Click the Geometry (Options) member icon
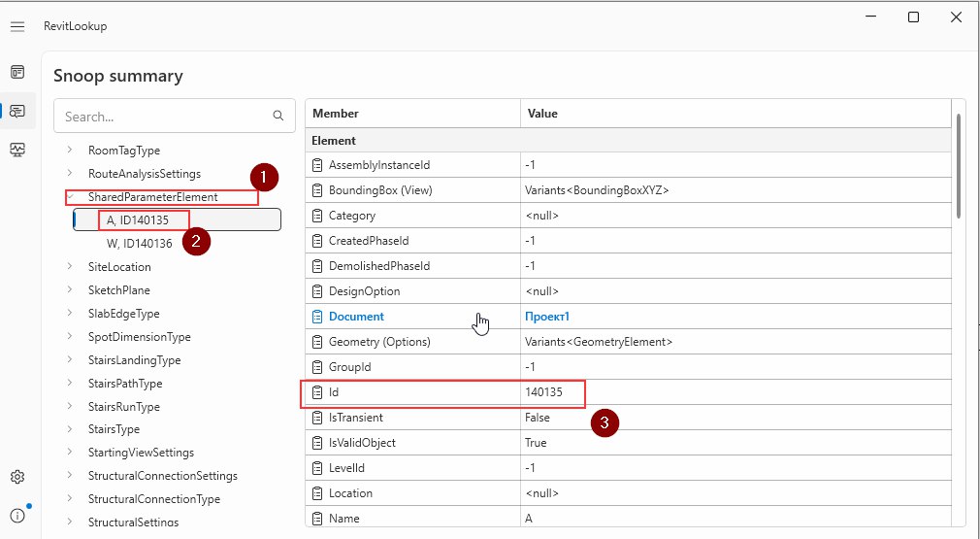Image resolution: width=980 pixels, height=539 pixels. point(317,342)
